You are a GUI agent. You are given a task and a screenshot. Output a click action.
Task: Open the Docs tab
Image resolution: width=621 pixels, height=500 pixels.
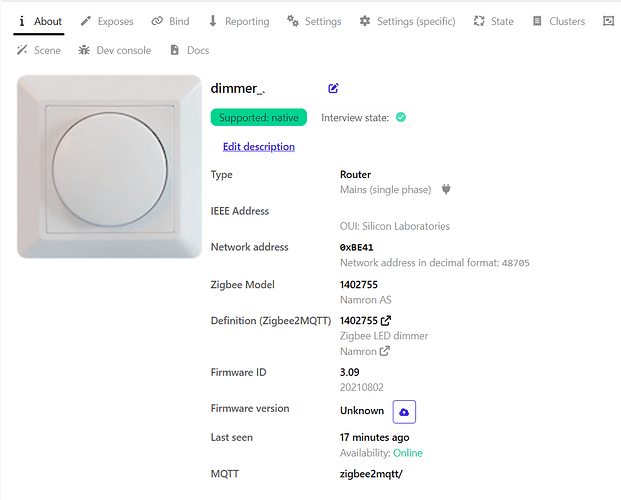(x=190, y=50)
